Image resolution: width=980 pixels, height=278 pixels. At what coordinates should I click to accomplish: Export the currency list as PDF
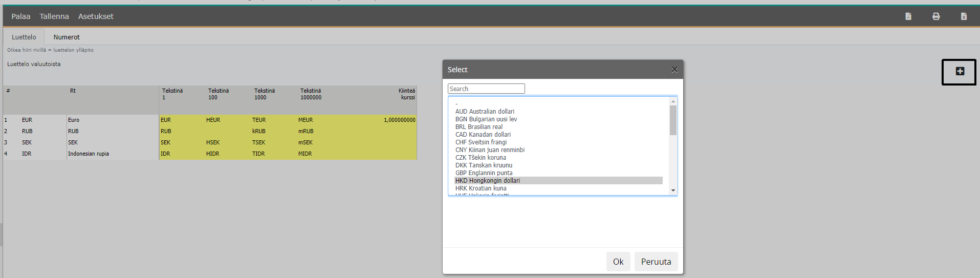(x=908, y=16)
